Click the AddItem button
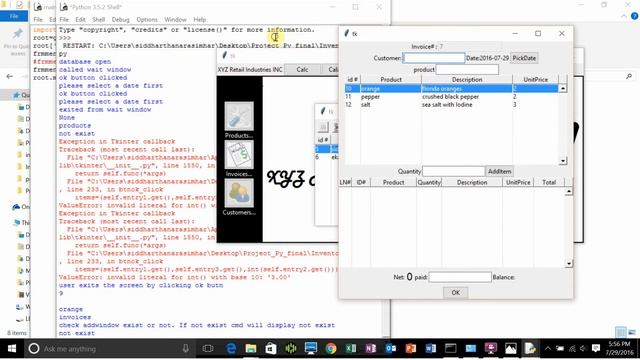Screen dimensions: 640x360 (x=499, y=171)
